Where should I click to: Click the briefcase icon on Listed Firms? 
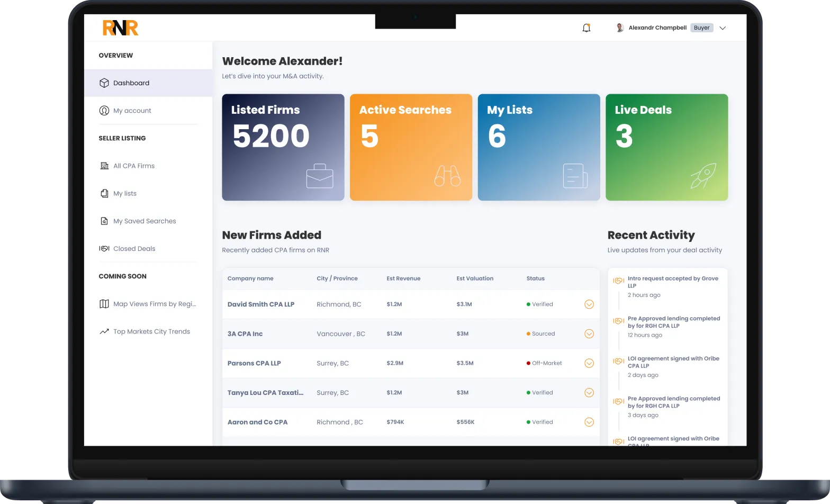point(320,176)
